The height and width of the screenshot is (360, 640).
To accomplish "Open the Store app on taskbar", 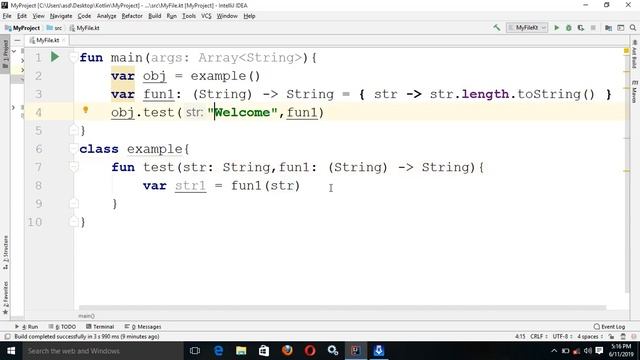I will coord(264,351).
